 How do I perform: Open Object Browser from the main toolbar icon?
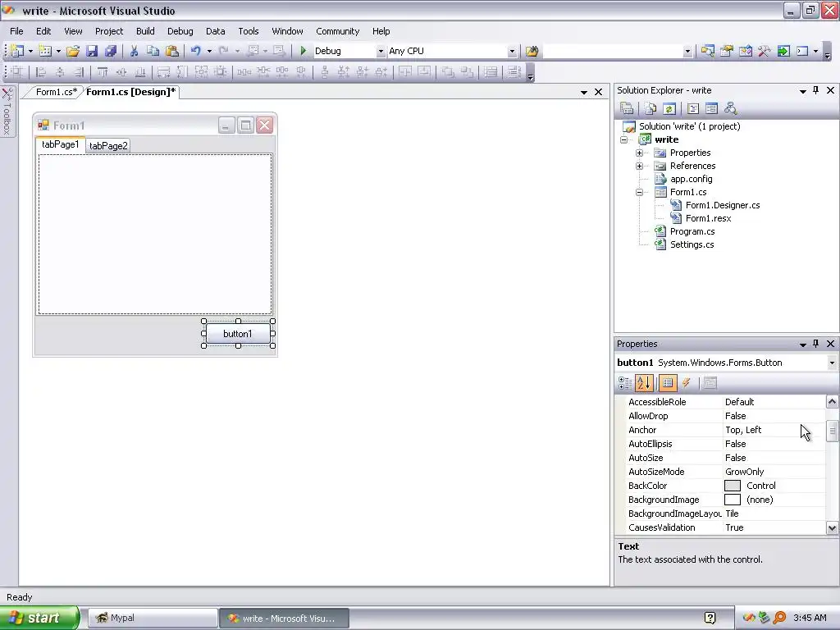[x=745, y=51]
